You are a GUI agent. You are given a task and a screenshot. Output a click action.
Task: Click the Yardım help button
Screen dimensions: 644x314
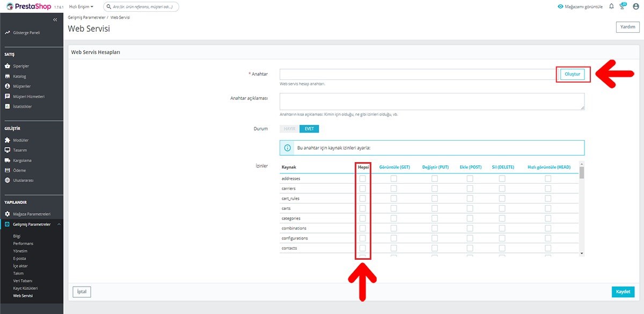click(x=628, y=27)
